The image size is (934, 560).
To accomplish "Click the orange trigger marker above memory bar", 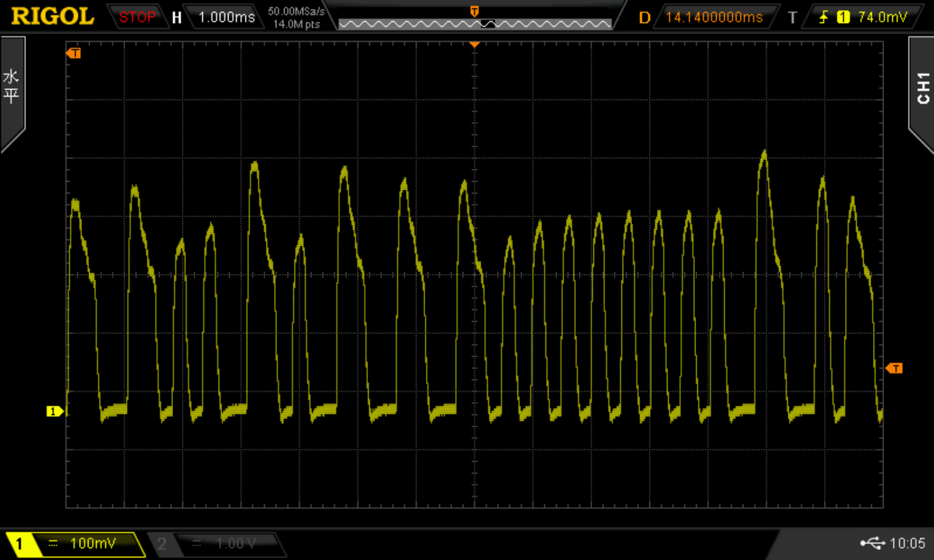I will 474,11.
